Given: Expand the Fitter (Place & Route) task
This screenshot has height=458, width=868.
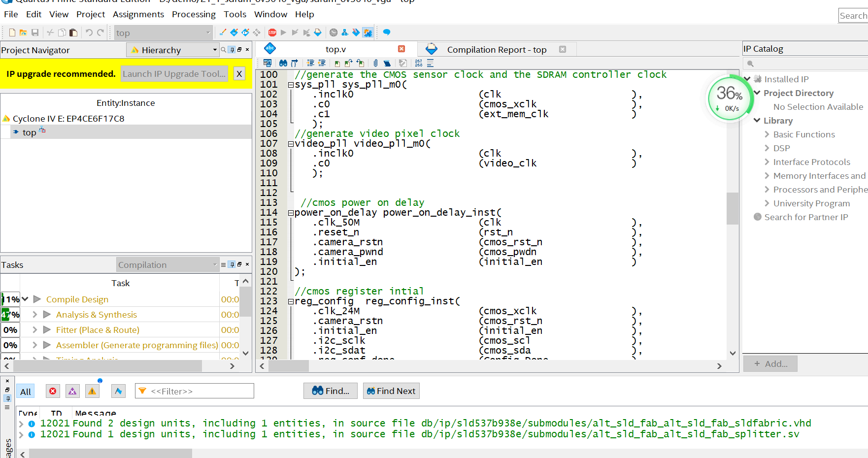Looking at the screenshot, I should pyautogui.click(x=35, y=329).
